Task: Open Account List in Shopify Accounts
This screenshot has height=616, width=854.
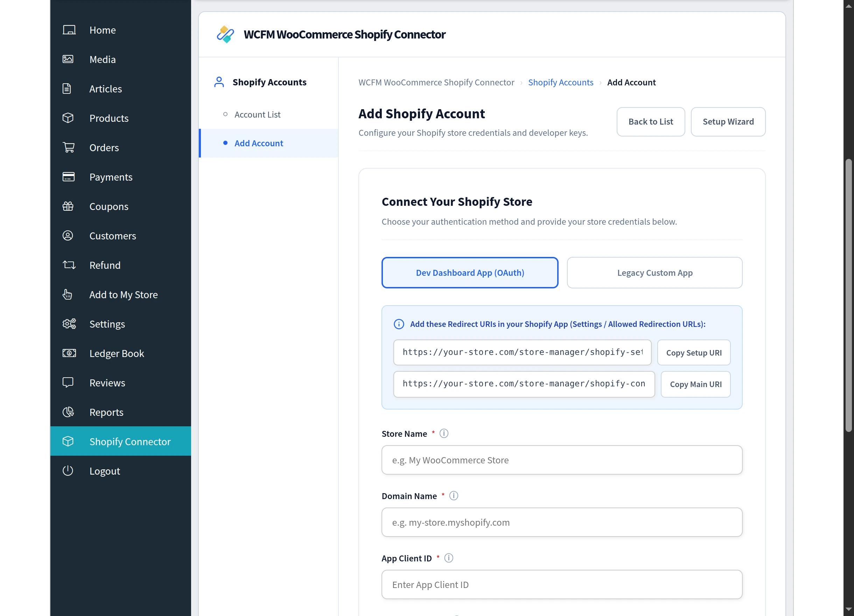Action: pyautogui.click(x=268, y=114)
